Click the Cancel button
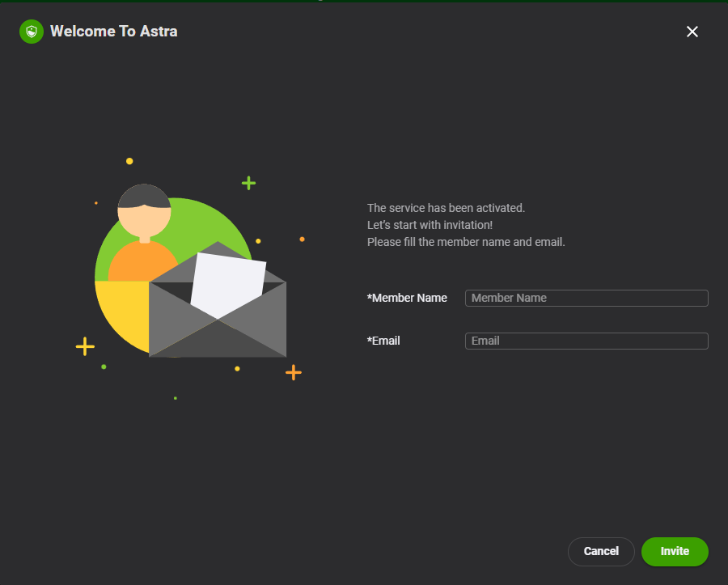The image size is (728, 585). 601,552
